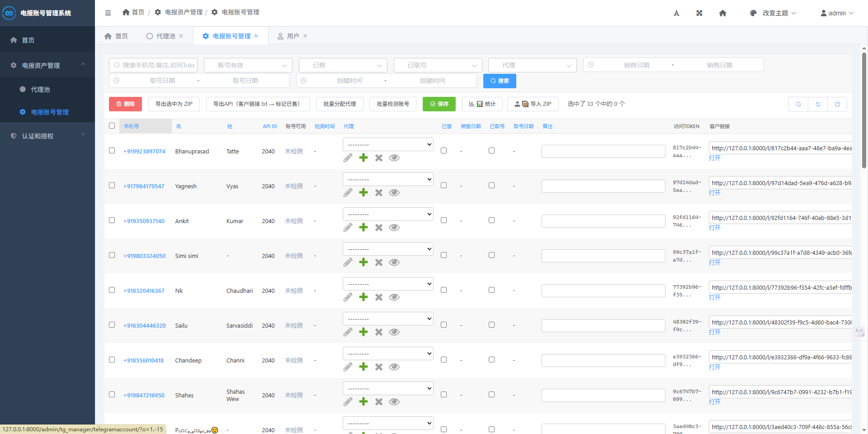Viewport: 868px width, 434px height.
Task: View proxy via eye icon in Simi simi row
Action: pos(394,262)
